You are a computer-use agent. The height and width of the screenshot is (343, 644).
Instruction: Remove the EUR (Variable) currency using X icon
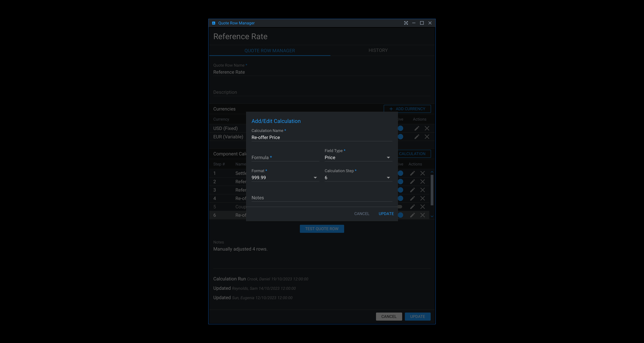427,137
